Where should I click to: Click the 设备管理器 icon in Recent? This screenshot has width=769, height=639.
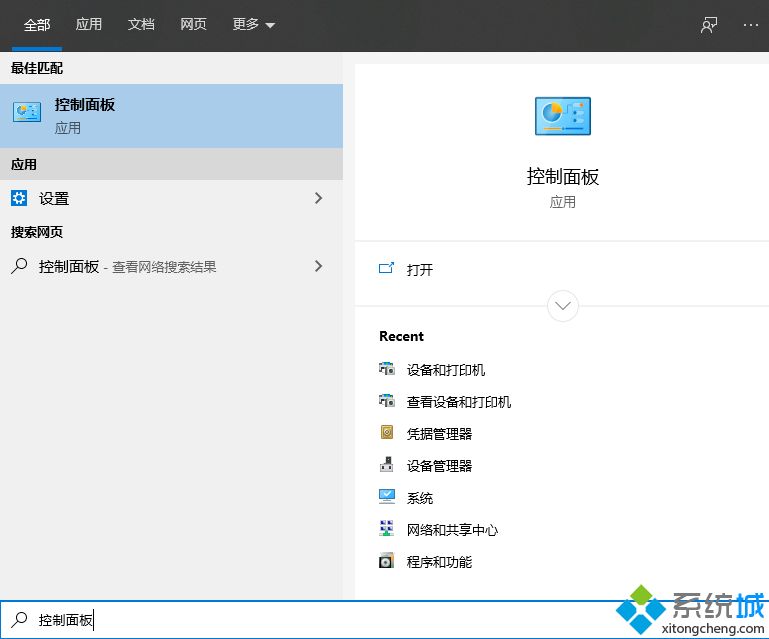[x=387, y=465]
